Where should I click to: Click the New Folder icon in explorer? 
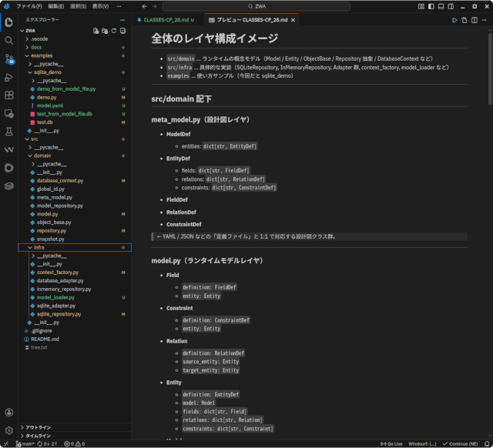[x=105, y=31]
